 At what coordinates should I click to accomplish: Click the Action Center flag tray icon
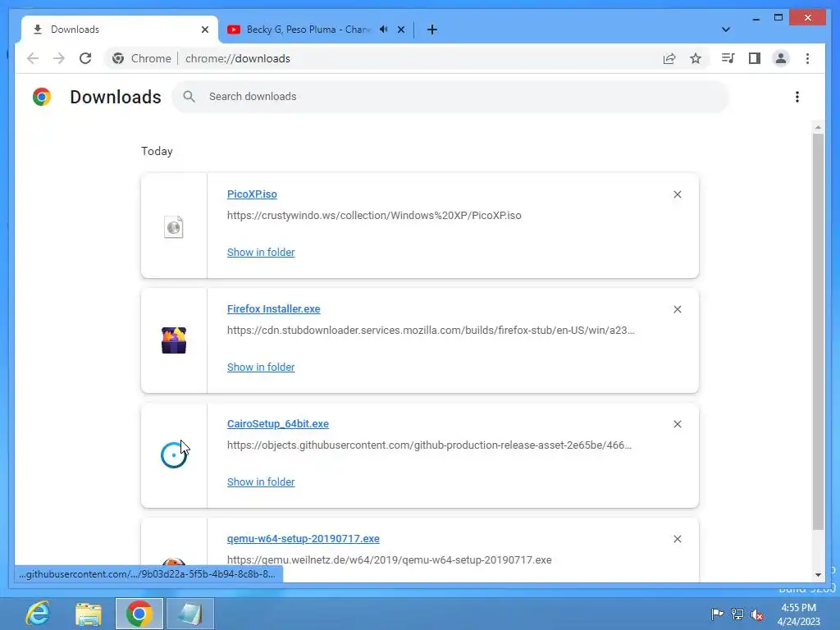(x=717, y=614)
